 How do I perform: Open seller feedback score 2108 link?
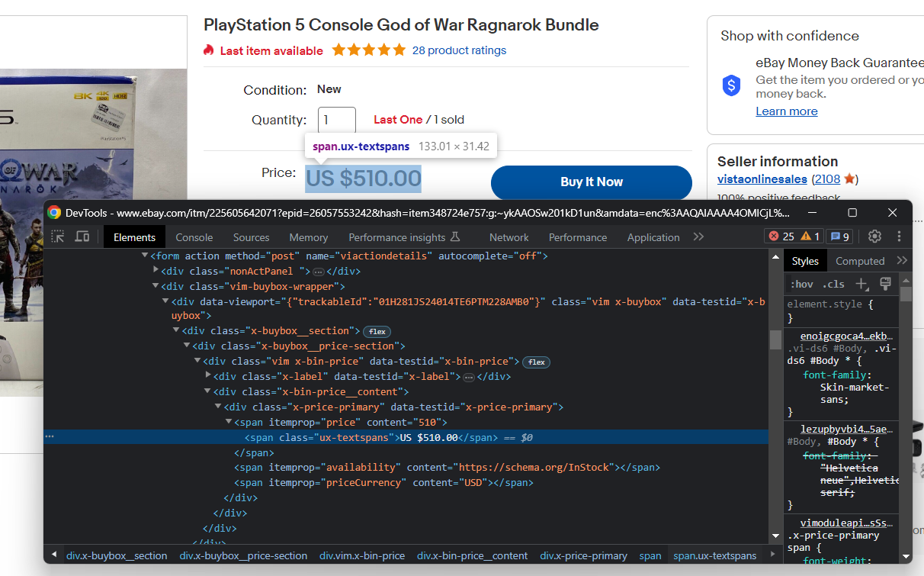click(x=826, y=179)
